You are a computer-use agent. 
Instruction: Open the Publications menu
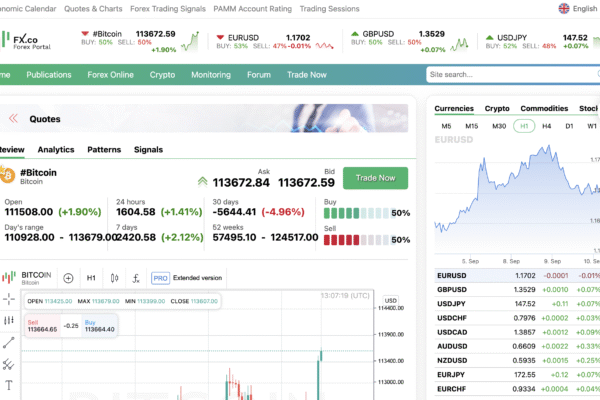pyautogui.click(x=49, y=75)
